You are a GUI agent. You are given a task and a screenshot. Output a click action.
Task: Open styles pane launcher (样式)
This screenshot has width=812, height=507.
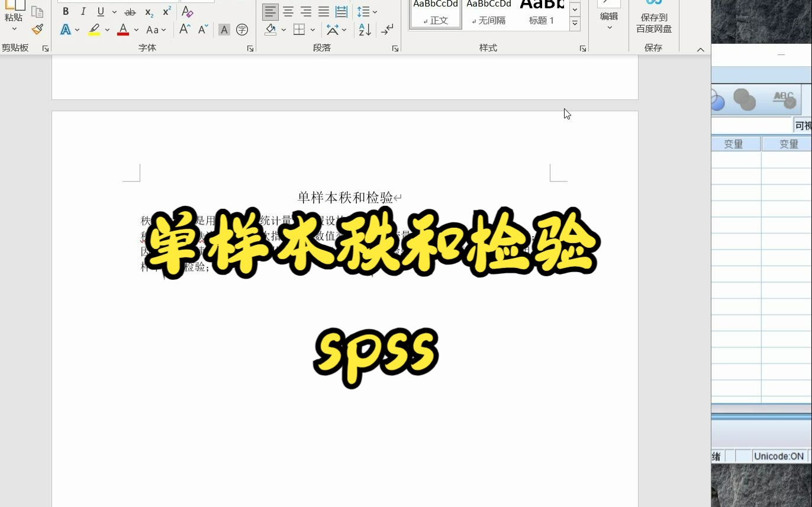pyautogui.click(x=583, y=49)
